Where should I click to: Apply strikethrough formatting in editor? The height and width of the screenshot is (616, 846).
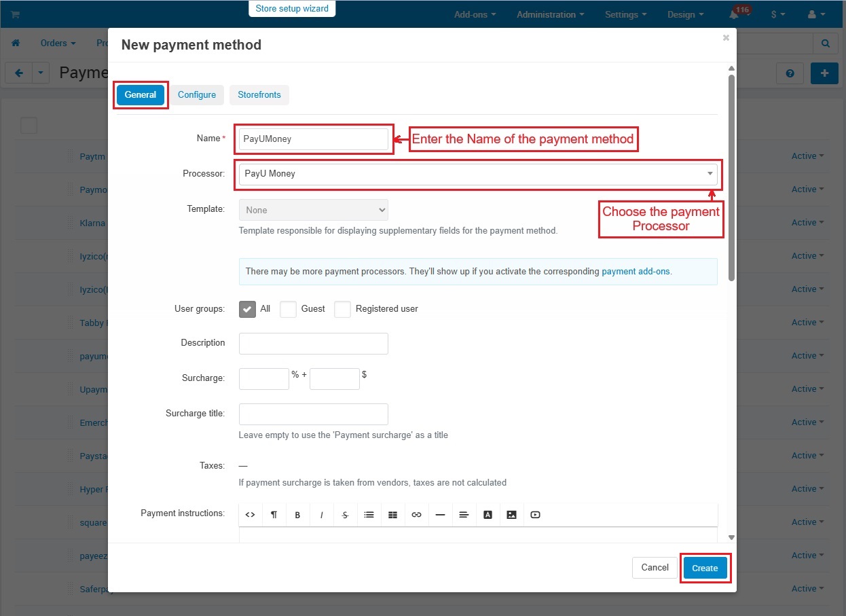pos(345,515)
